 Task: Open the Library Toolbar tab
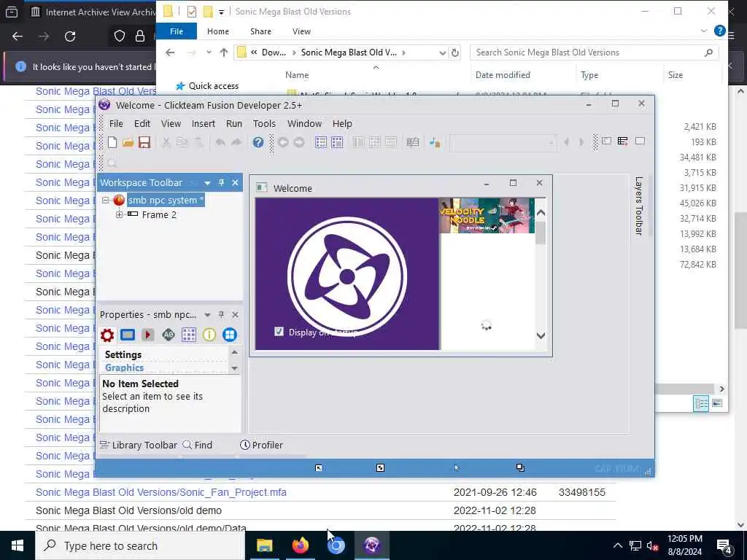point(139,446)
